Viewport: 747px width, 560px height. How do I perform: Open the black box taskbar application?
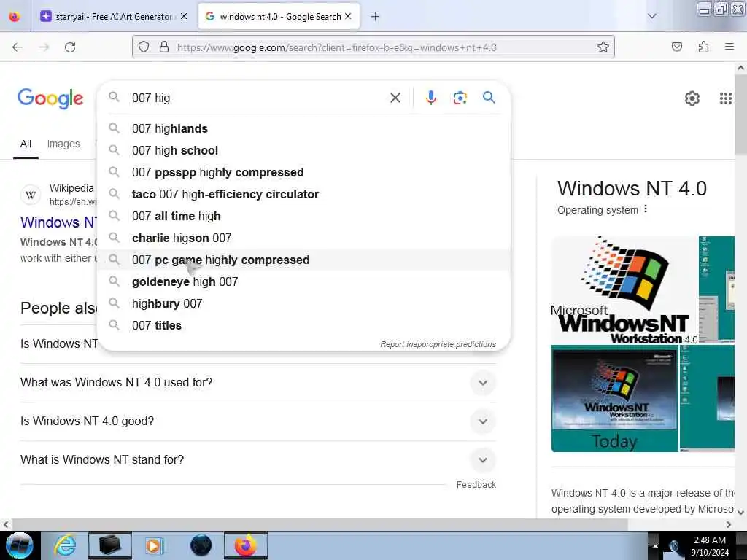tap(109, 545)
